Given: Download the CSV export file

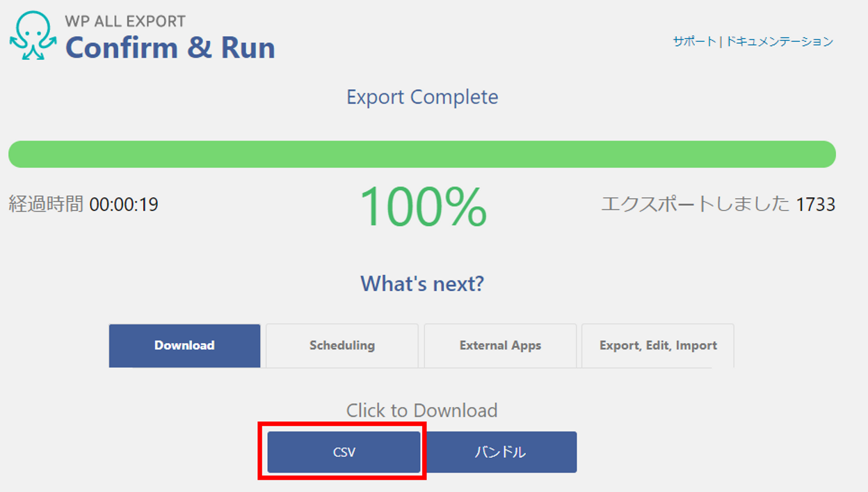Looking at the screenshot, I should point(344,452).
